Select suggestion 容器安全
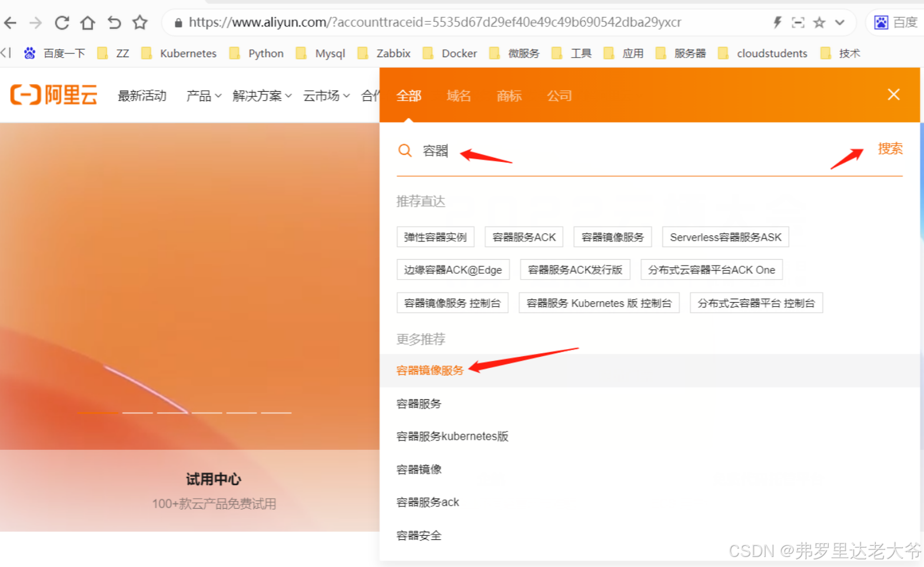Screen dimensions: 924x567 [x=419, y=536]
